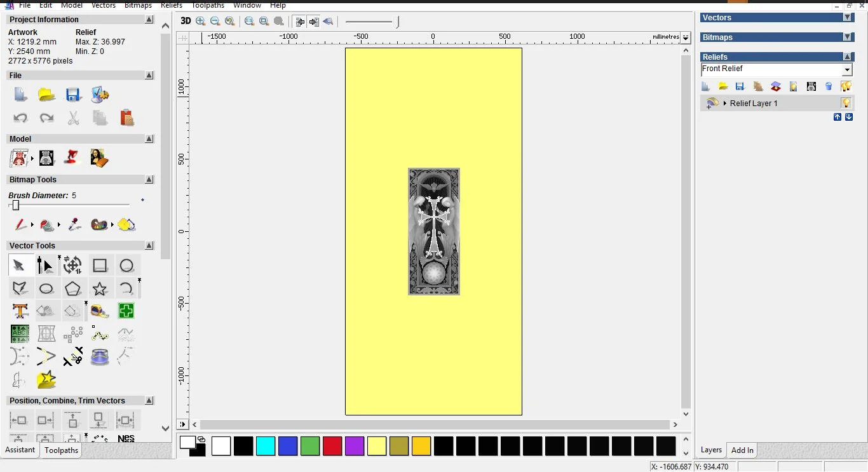Select the Create Polygon vector tool
Viewport: 868px width, 472px height.
point(73,289)
